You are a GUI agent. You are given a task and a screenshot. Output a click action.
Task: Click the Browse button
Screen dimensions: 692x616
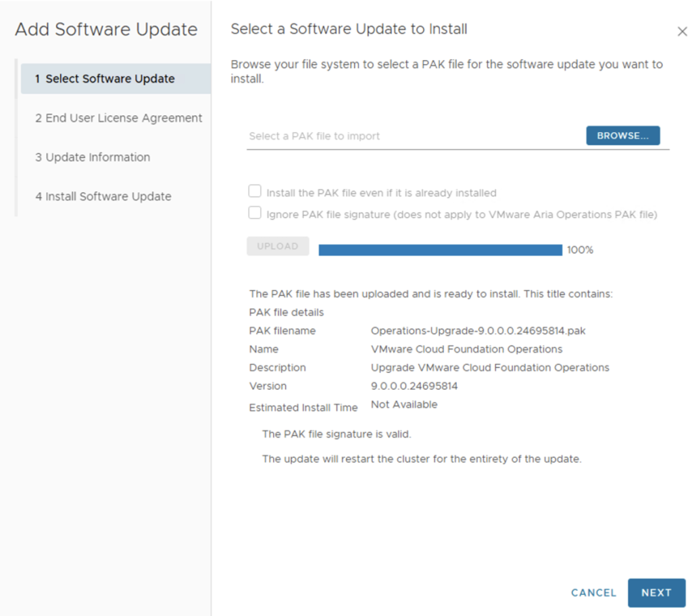(622, 136)
